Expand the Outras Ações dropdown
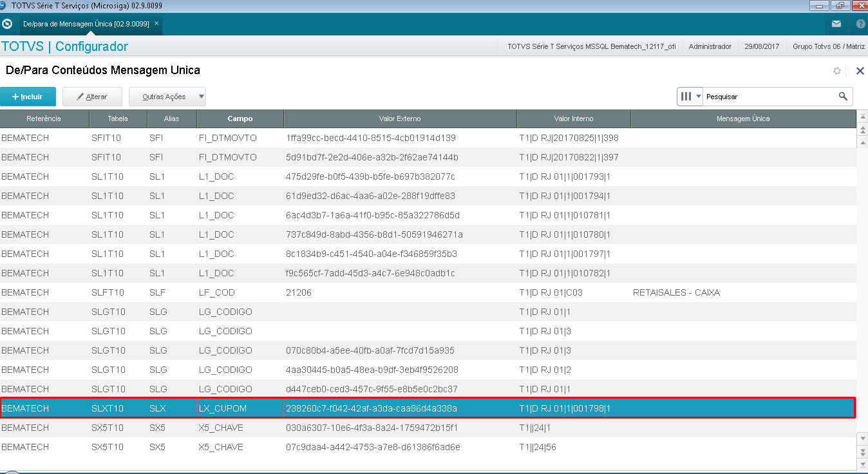Screen dimensions: 868x474 pos(167,97)
